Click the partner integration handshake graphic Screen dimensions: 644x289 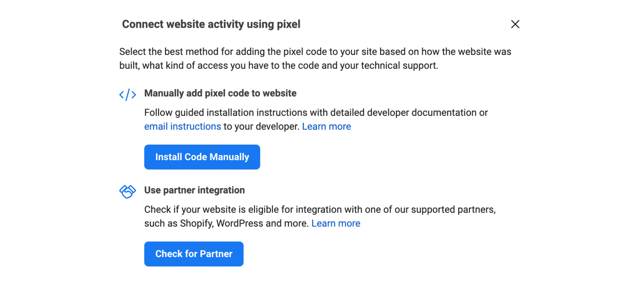click(x=128, y=191)
